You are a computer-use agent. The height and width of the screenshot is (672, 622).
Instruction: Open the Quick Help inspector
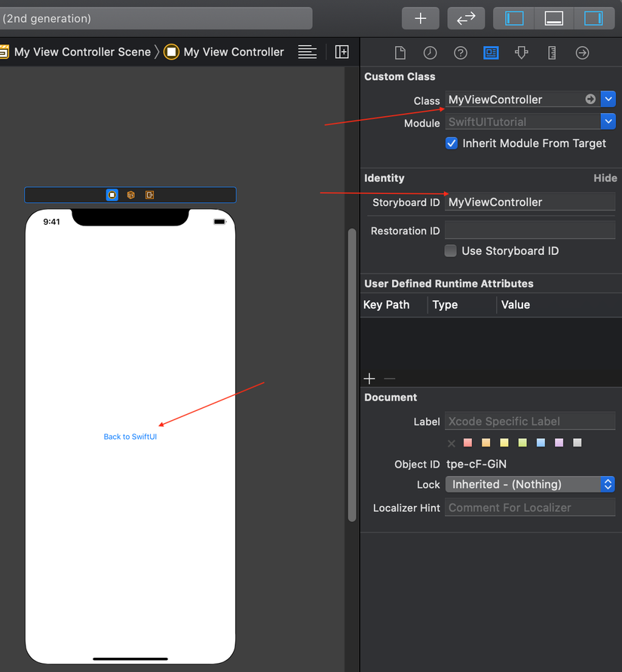tap(460, 53)
